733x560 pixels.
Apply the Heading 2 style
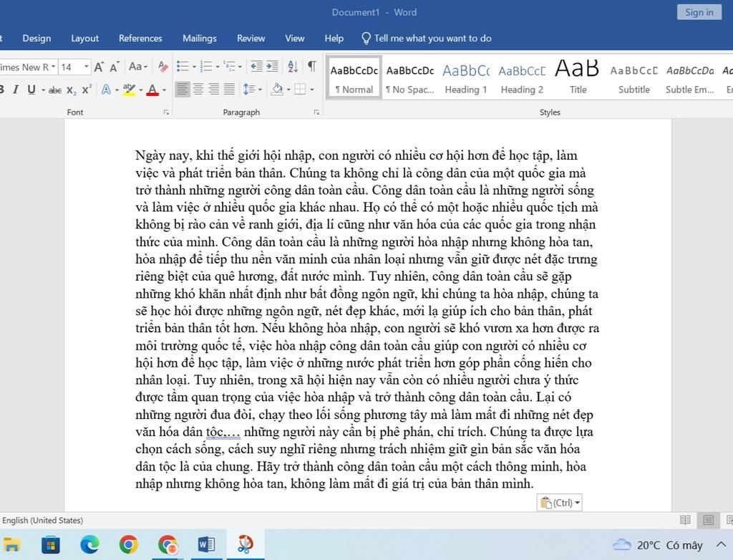click(x=522, y=78)
